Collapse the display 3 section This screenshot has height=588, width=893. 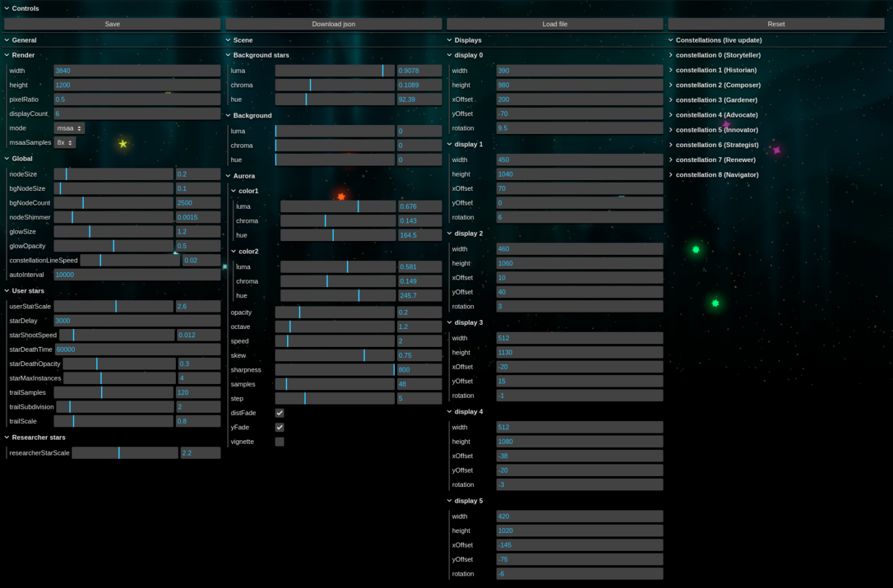pyautogui.click(x=468, y=323)
